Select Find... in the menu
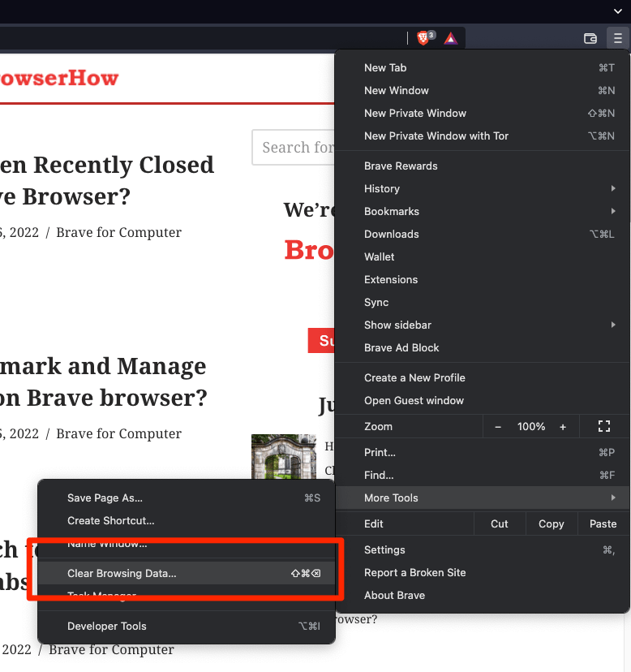Viewport: 631px width, 672px height. click(482, 475)
